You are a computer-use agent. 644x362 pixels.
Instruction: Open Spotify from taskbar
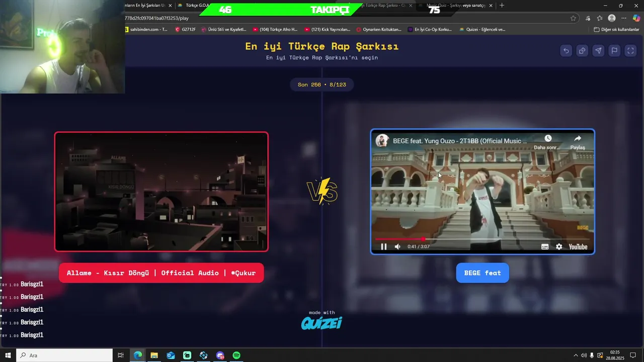point(236,355)
